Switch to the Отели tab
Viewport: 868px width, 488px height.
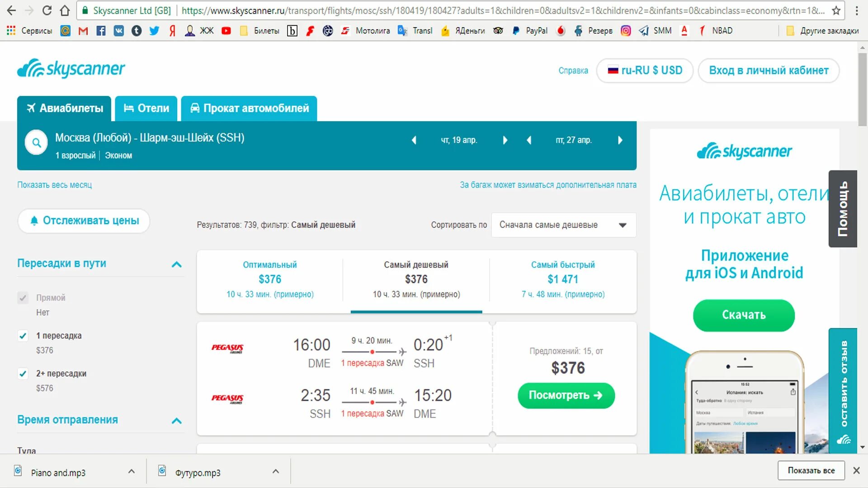pos(146,108)
